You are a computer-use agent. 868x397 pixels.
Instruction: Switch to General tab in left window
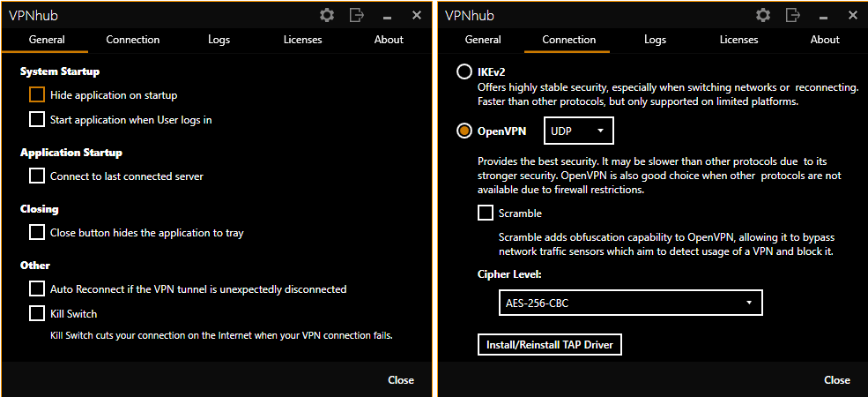click(x=47, y=40)
